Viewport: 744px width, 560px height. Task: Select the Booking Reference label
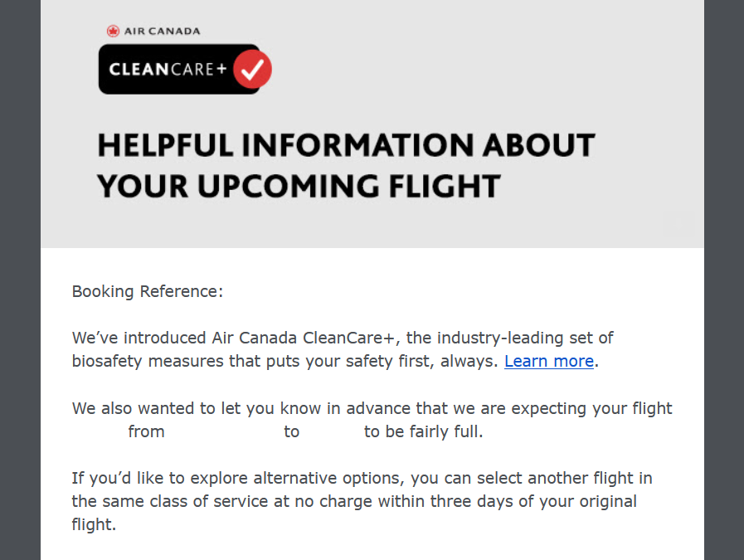tap(148, 291)
